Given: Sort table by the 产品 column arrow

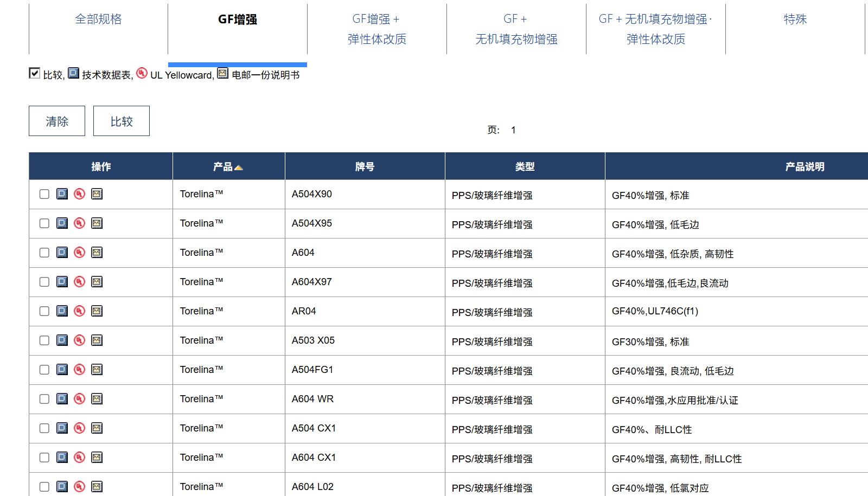Looking at the screenshot, I should (238, 168).
